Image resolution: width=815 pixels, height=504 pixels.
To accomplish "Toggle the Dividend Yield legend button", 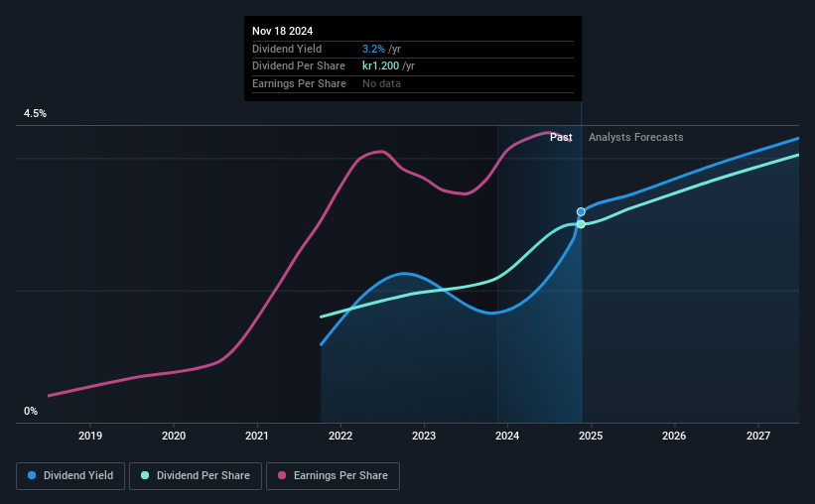I will point(70,476).
